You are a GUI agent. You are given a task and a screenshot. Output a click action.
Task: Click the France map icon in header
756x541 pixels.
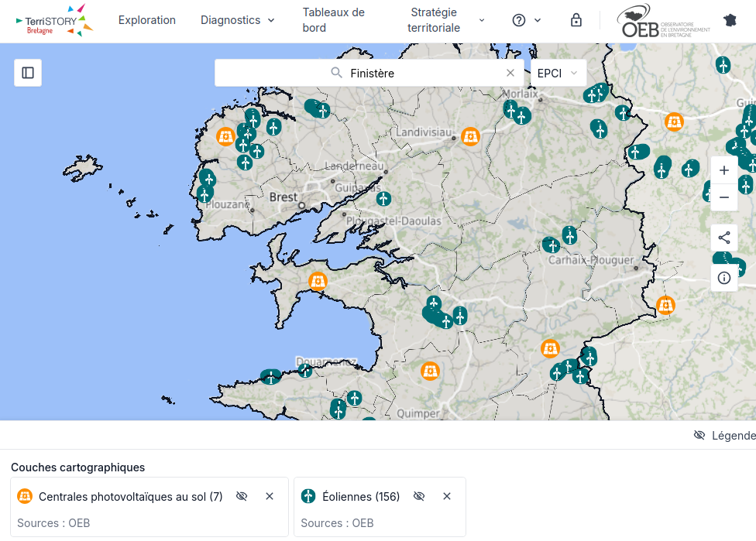[x=730, y=20]
